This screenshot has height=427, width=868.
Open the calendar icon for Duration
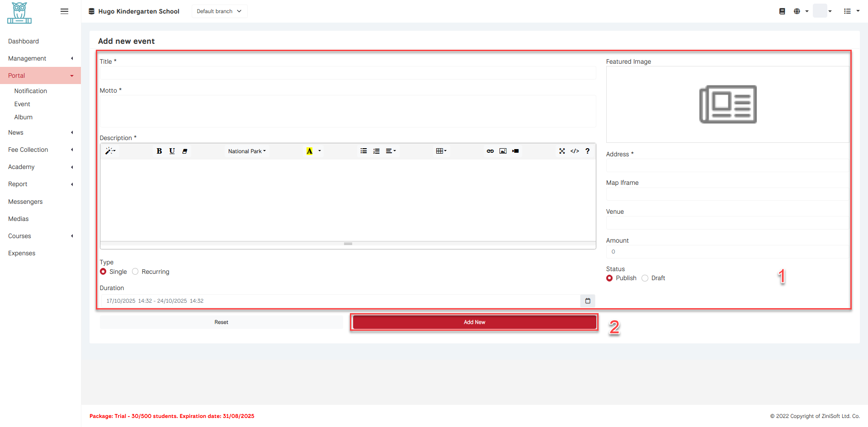pyautogui.click(x=588, y=301)
